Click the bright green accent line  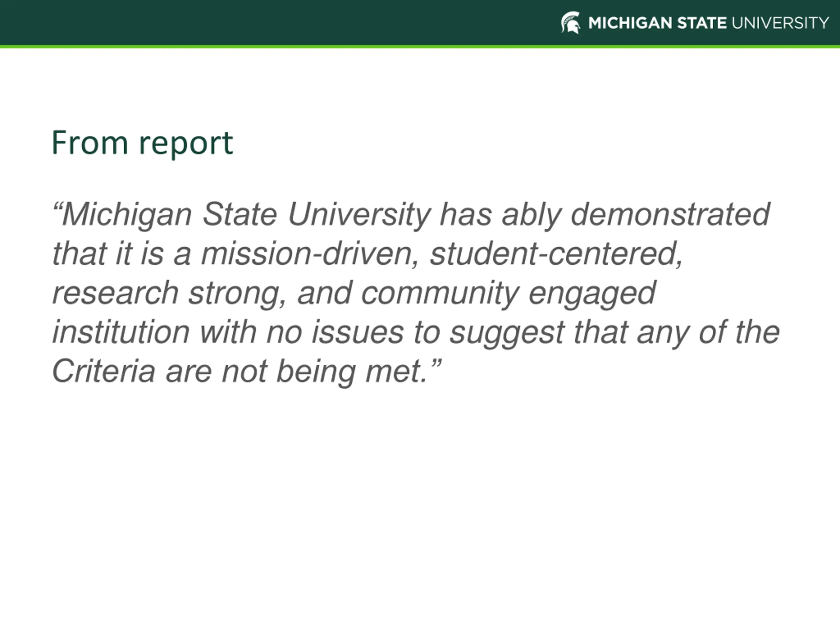pos(420,47)
